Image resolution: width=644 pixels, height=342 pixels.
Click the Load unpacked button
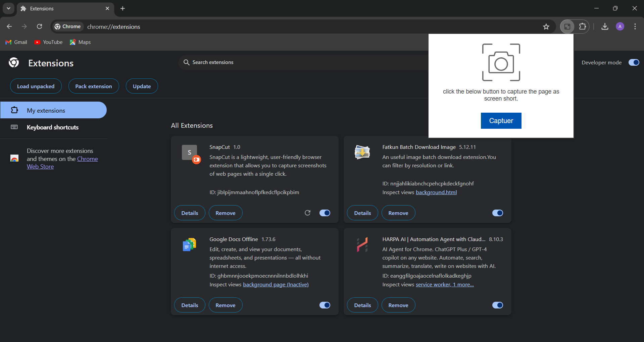36,86
